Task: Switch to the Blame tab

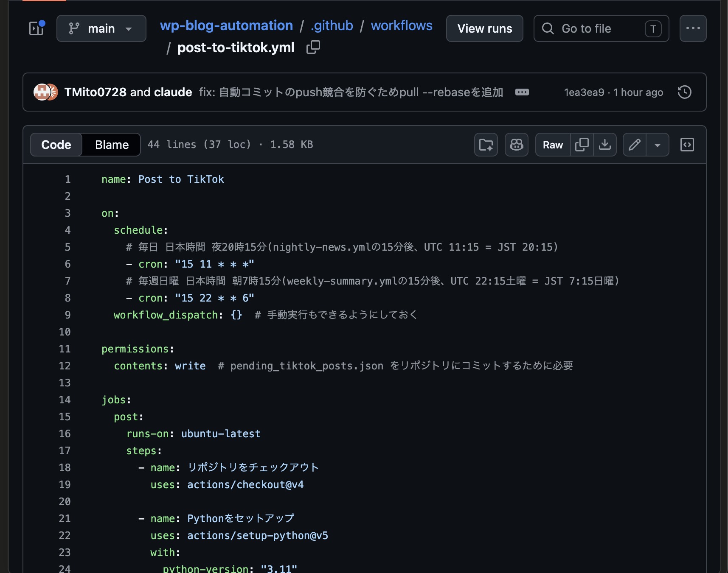Action: tap(112, 145)
